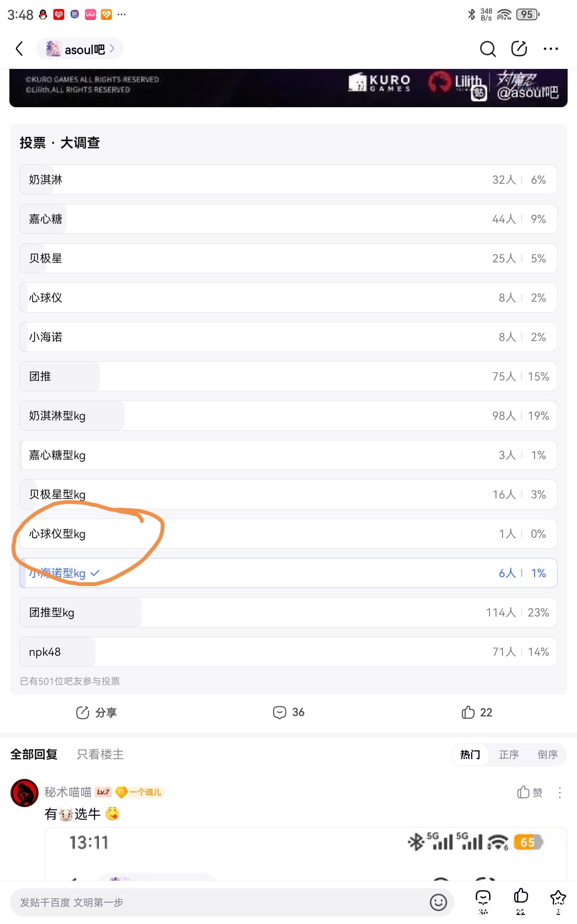The width and height of the screenshot is (577, 924).
Task: Select the 奶淇淋 poll option
Action: (x=288, y=179)
